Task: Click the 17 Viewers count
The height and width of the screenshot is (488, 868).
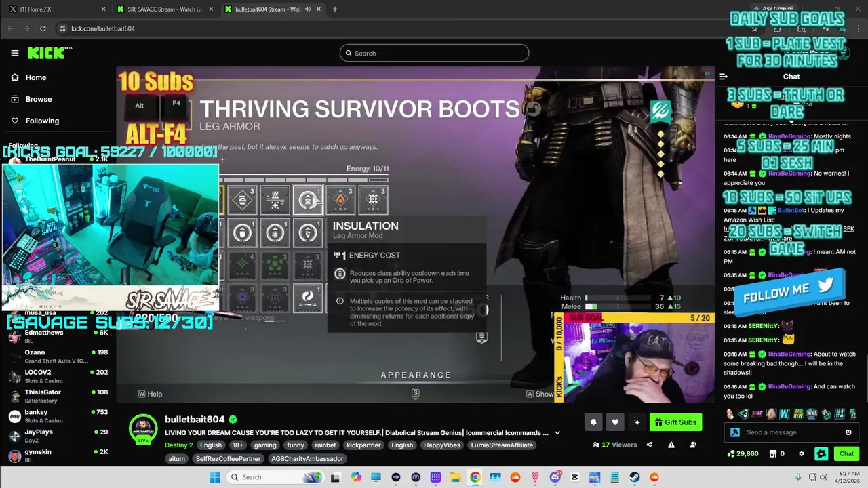Action: point(614,445)
